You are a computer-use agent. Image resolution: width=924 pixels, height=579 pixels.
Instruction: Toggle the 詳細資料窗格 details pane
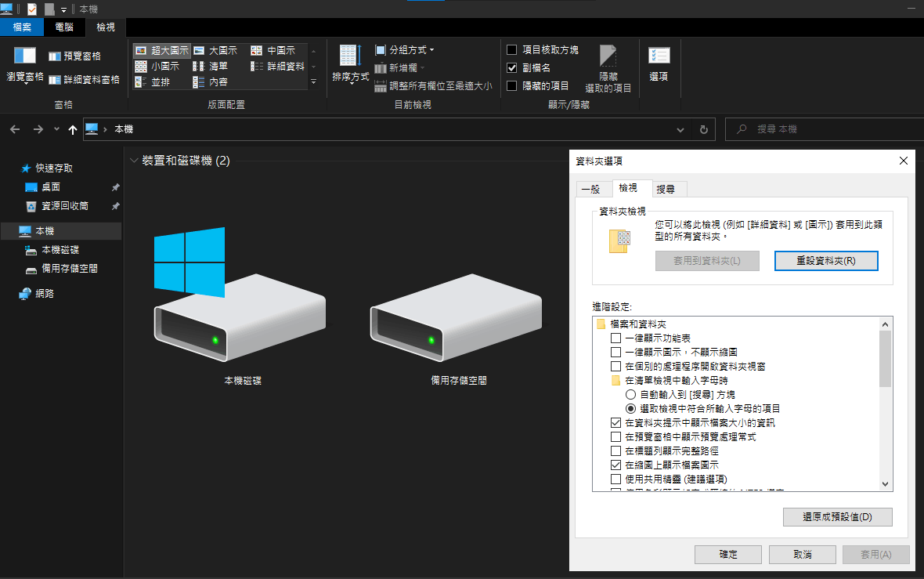(x=84, y=80)
